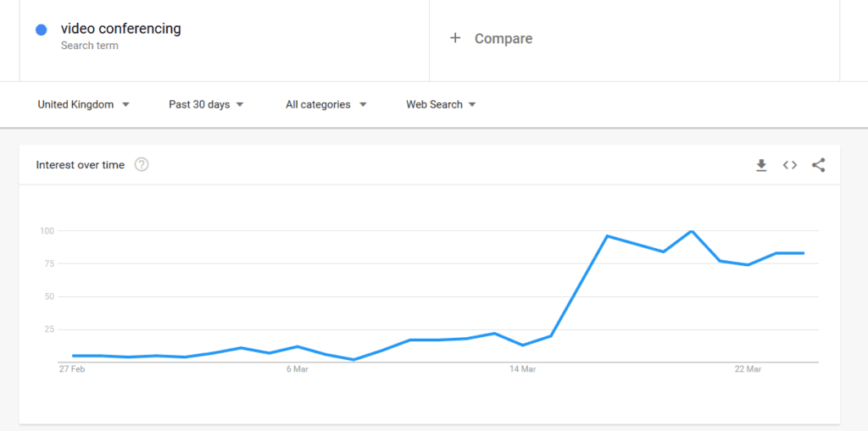Share the Interest over time chart
868x431 pixels.
pyautogui.click(x=818, y=165)
